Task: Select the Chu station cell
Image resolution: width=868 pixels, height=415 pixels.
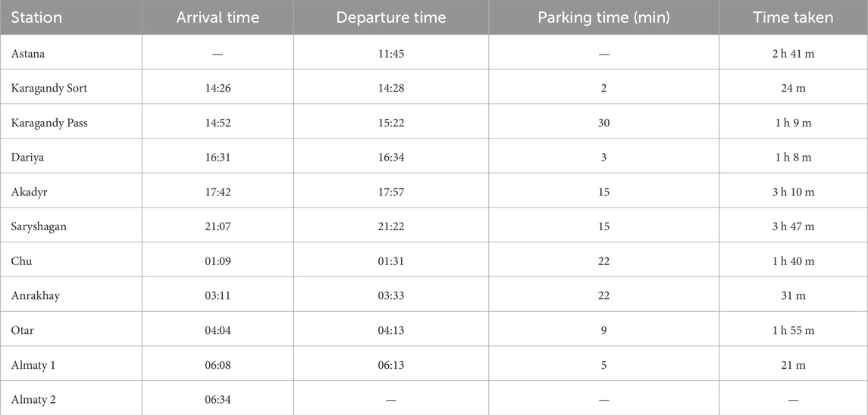Action: [x=21, y=261]
